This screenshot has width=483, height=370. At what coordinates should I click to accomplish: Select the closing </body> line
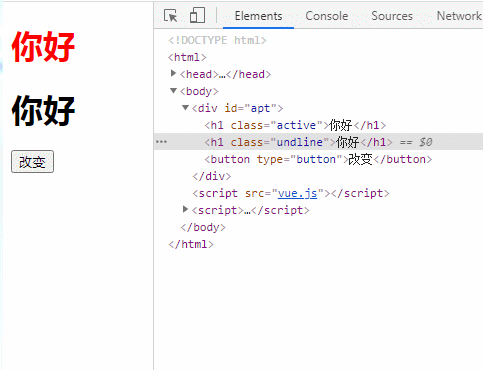203,227
